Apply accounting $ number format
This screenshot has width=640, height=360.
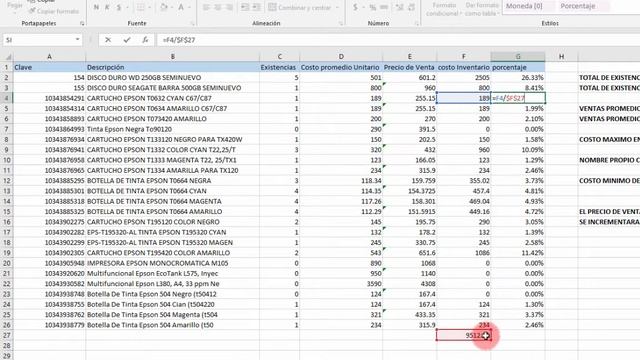356,7
